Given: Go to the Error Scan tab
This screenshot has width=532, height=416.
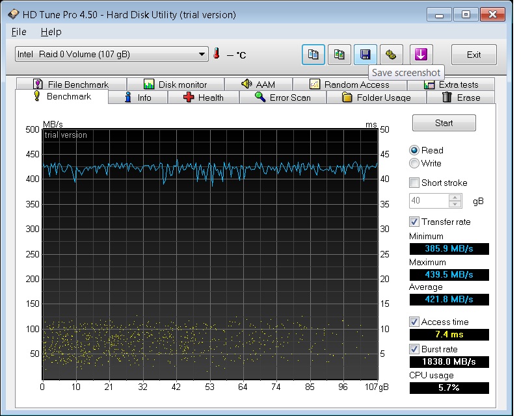Looking at the screenshot, I should [x=282, y=97].
